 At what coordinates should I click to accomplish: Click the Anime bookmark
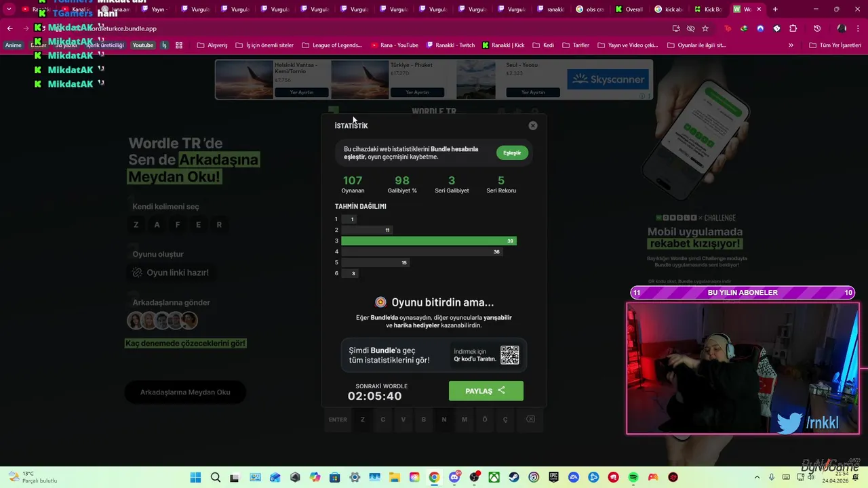[x=14, y=45]
